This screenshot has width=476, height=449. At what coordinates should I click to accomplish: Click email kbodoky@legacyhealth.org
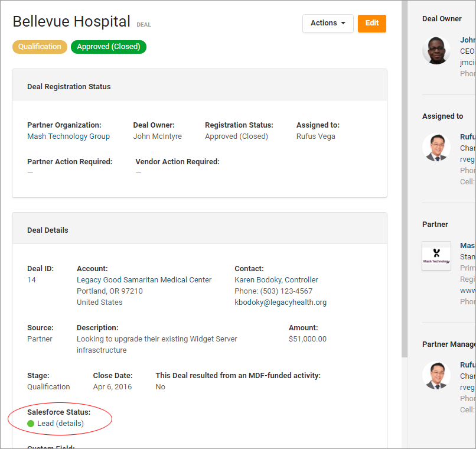pos(281,302)
